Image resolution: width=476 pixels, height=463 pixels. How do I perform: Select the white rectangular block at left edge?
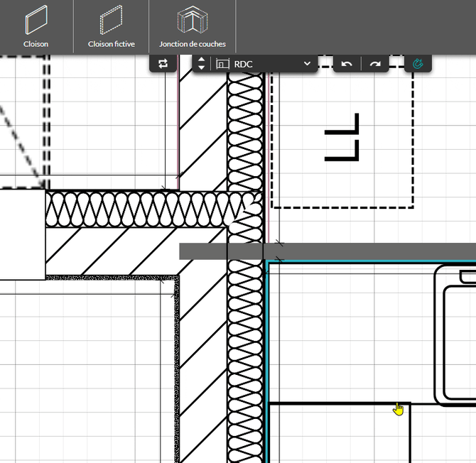coord(23,234)
